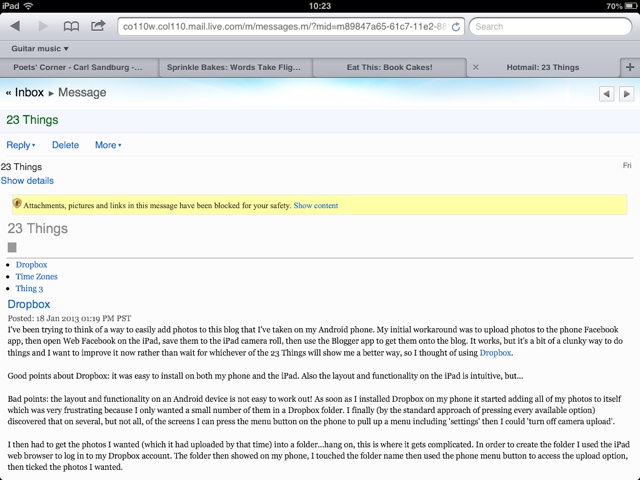Image resolution: width=640 pixels, height=480 pixels.
Task: Tap the Fri date label
Action: [x=627, y=165]
